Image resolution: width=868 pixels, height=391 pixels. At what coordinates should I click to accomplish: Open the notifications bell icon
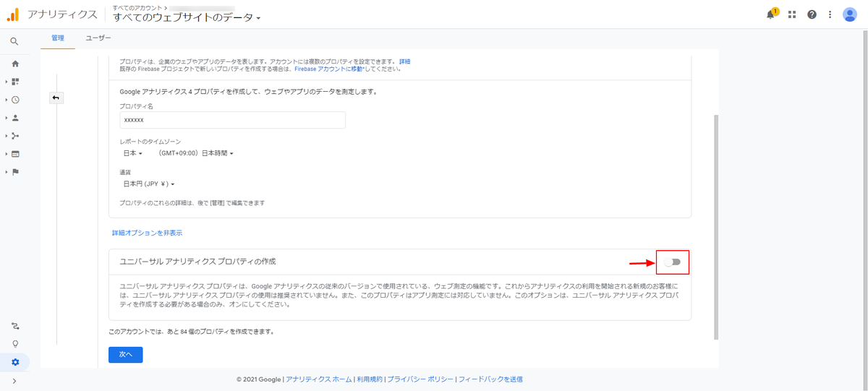[771, 14]
